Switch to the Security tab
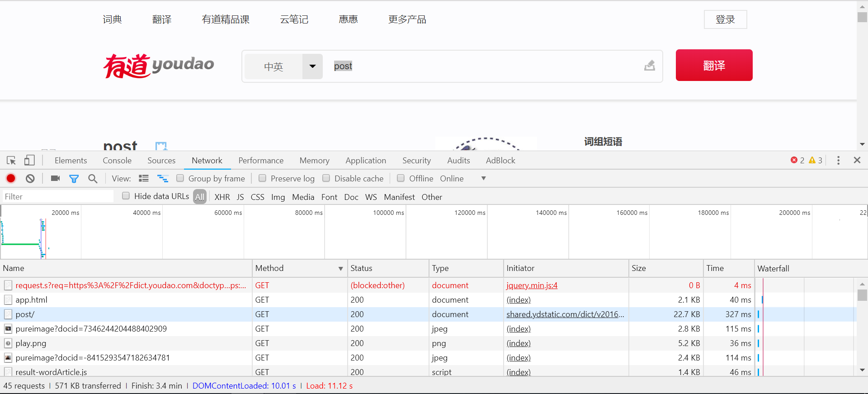This screenshot has width=868, height=394. 416,161
